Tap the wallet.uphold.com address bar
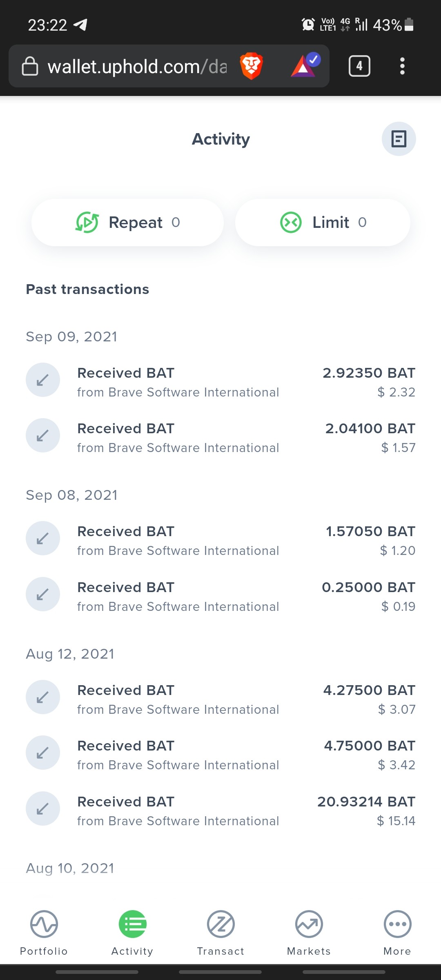Screen dimensions: 441x980 [137, 66]
